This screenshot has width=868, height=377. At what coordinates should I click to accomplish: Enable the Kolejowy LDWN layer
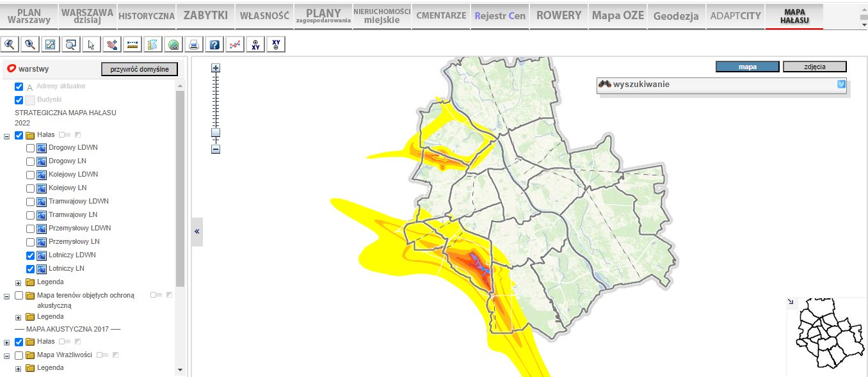[30, 175]
